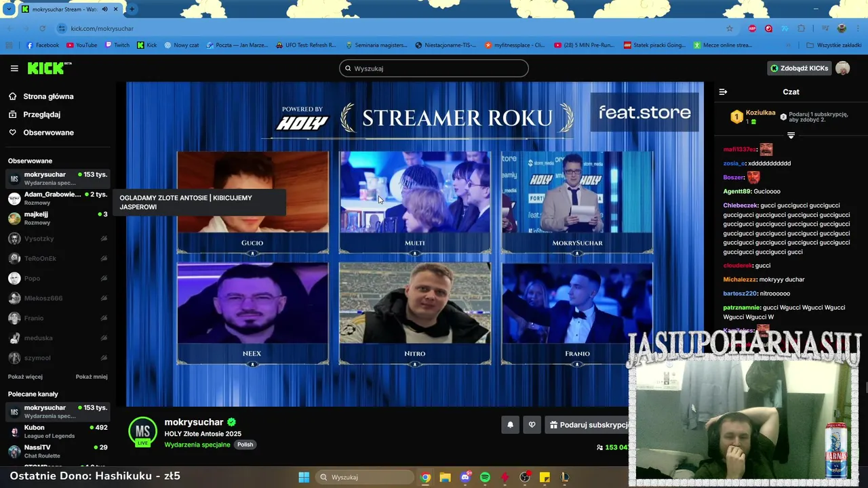Open Adam_Grabowie... followed channel
This screenshot has width=868, height=488.
pyautogui.click(x=58, y=198)
